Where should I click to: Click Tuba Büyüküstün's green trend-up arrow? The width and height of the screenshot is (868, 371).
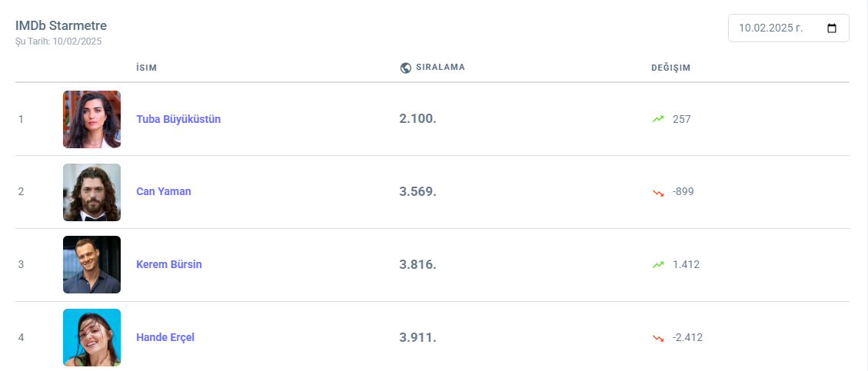point(658,119)
